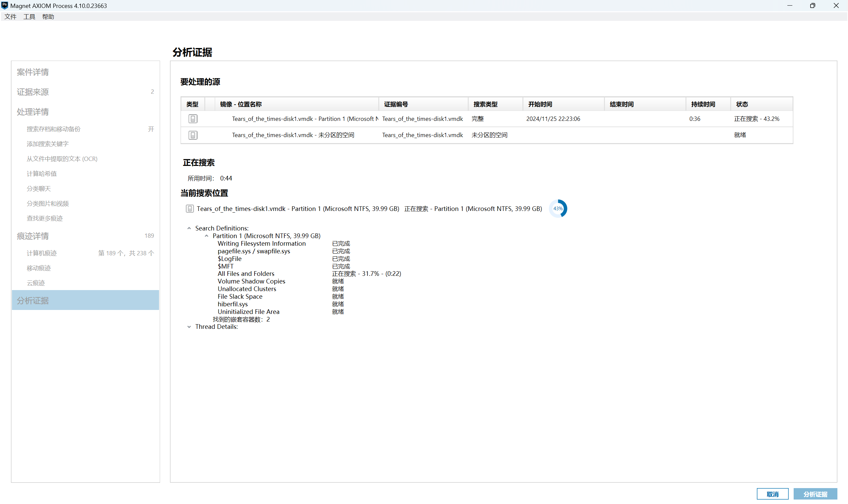Select the $MFT row
The width and height of the screenshot is (848, 504).
coord(225,266)
